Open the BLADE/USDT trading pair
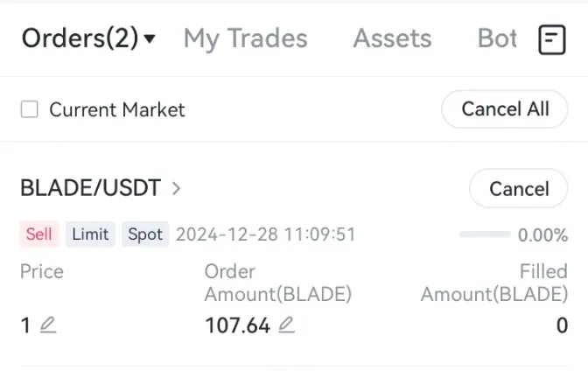 (x=90, y=188)
